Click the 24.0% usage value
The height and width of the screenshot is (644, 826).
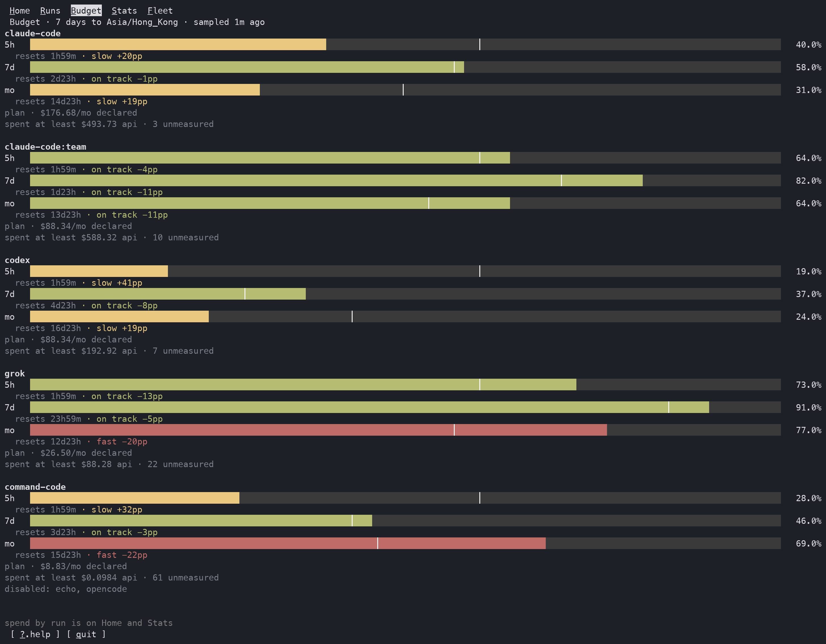pos(808,317)
